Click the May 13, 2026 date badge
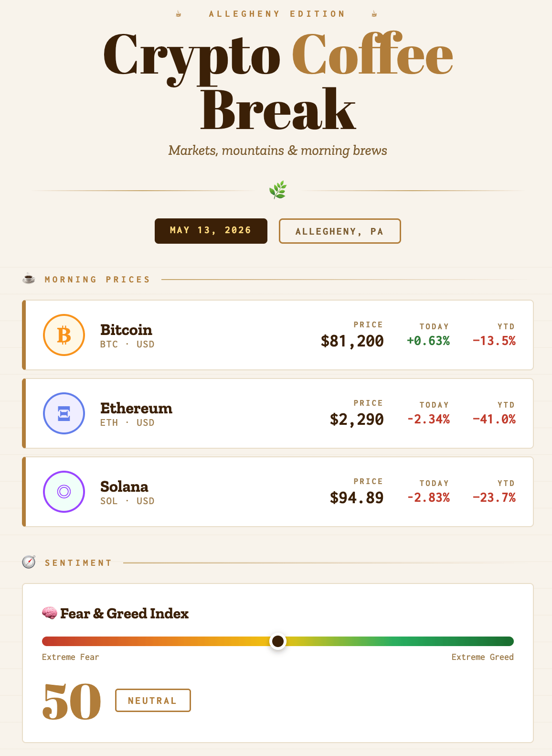Screen dimensions: 552x756 click(x=211, y=231)
